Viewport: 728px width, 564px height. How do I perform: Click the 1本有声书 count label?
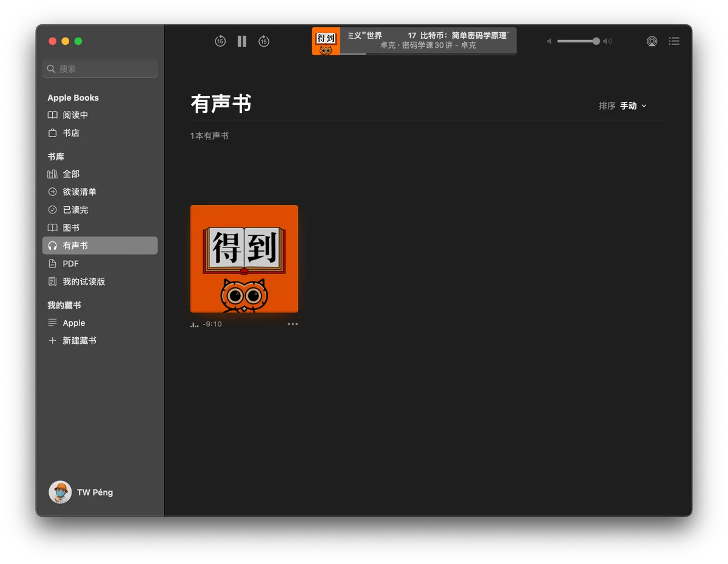[209, 136]
